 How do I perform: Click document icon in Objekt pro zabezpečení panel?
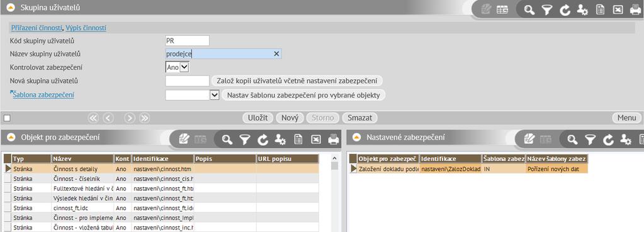pyautogui.click(x=298, y=140)
